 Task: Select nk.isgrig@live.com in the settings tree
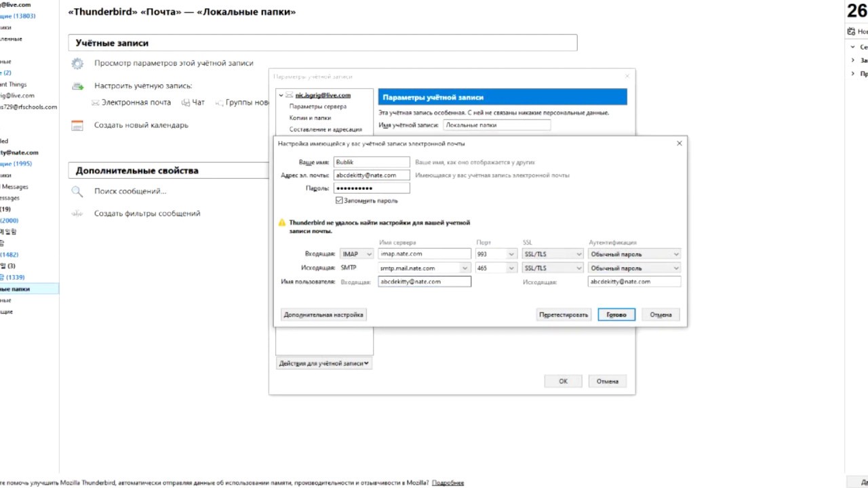[x=323, y=96]
